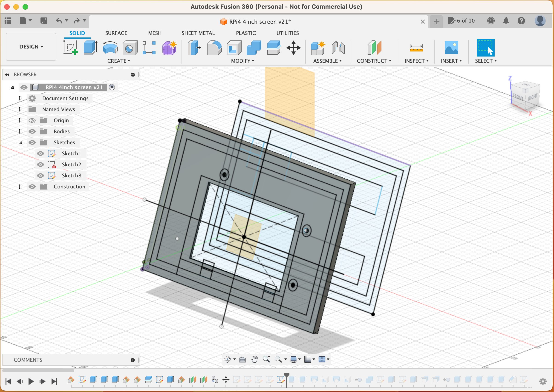Toggle visibility of Origin folder
This screenshot has width=554, height=392.
pyautogui.click(x=32, y=120)
